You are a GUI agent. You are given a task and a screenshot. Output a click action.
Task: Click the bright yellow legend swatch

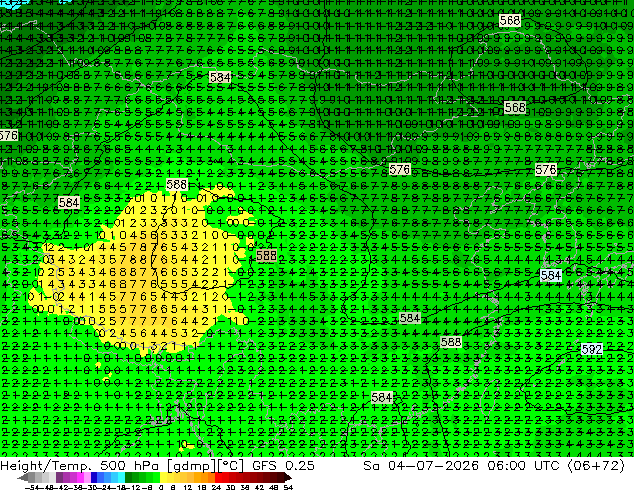tap(163, 477)
